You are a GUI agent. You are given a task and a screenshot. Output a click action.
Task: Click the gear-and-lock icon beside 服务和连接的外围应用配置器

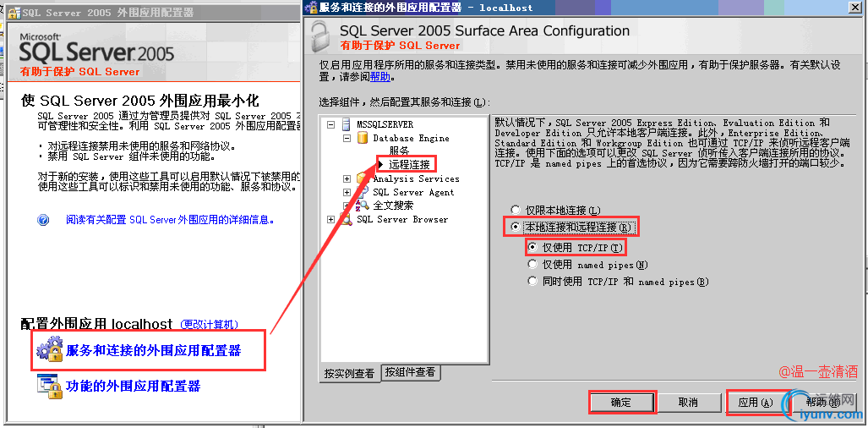tap(50, 349)
